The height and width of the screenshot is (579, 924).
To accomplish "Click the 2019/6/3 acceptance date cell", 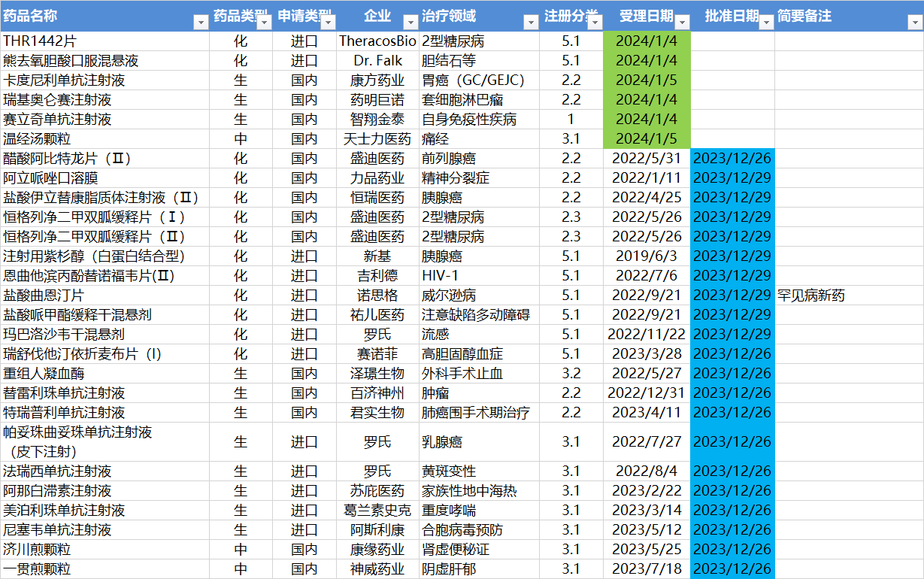I will pyautogui.click(x=647, y=256).
